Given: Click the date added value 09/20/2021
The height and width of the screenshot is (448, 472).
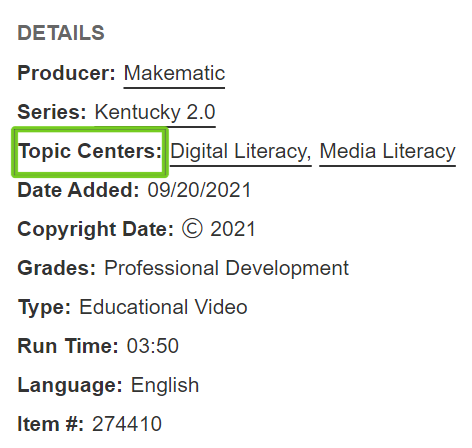Looking at the screenshot, I should coord(199,190).
